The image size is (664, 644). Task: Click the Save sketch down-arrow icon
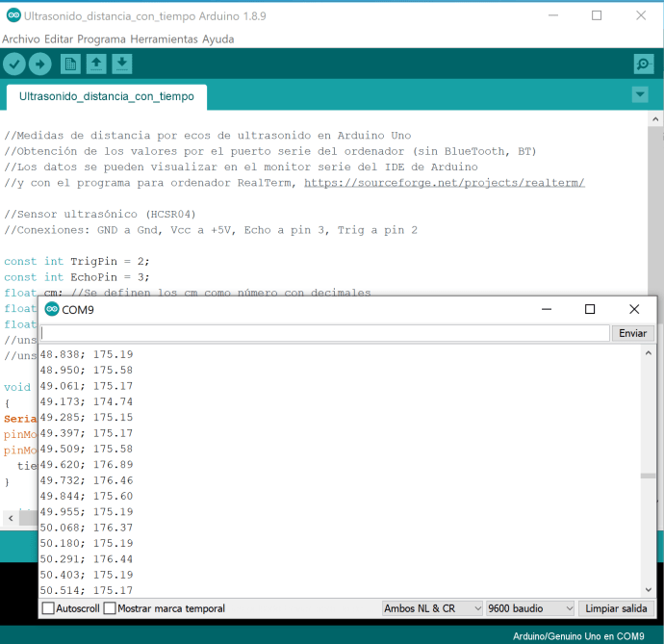click(x=122, y=64)
